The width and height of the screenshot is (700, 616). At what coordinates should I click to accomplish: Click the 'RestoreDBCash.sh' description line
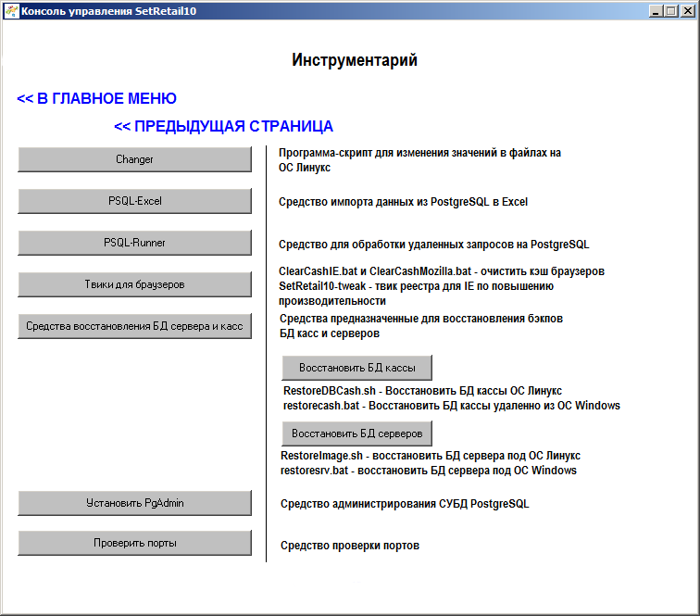pos(422,390)
